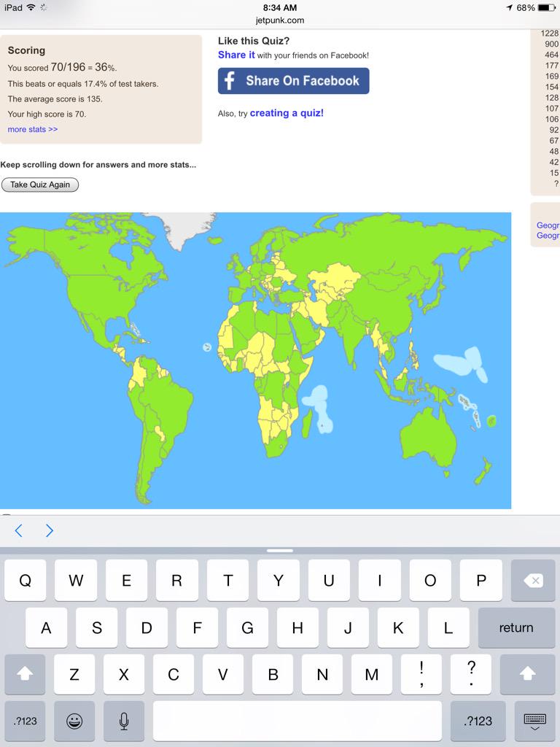The image size is (560, 747).
Task: Tap the S key
Action: point(97,627)
